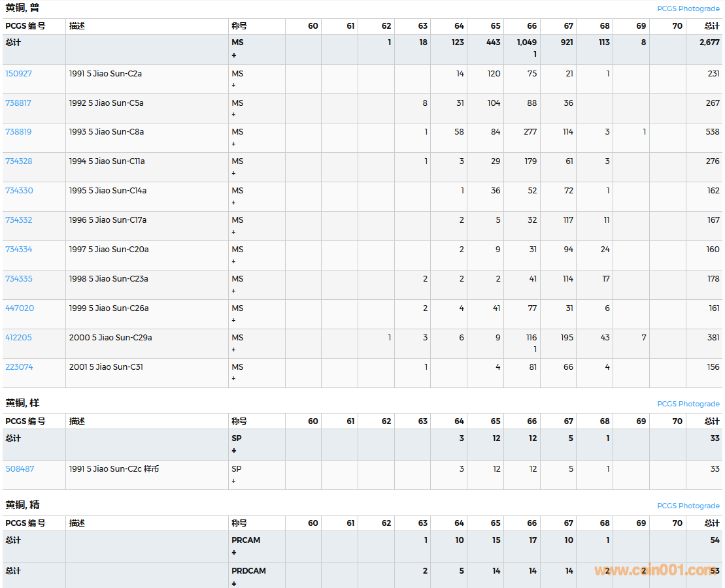Expand plus grades under PRDCAM total
Image resolution: width=725 pixels, height=588 pixels.
[234, 583]
